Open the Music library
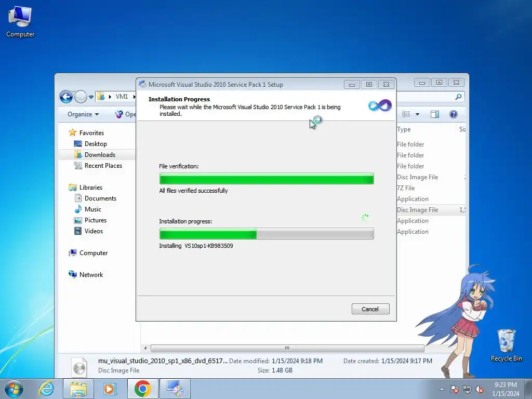The image size is (532, 399). (92, 209)
